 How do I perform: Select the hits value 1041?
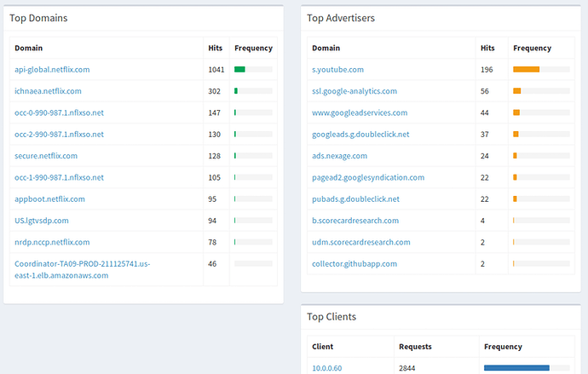[x=216, y=70]
